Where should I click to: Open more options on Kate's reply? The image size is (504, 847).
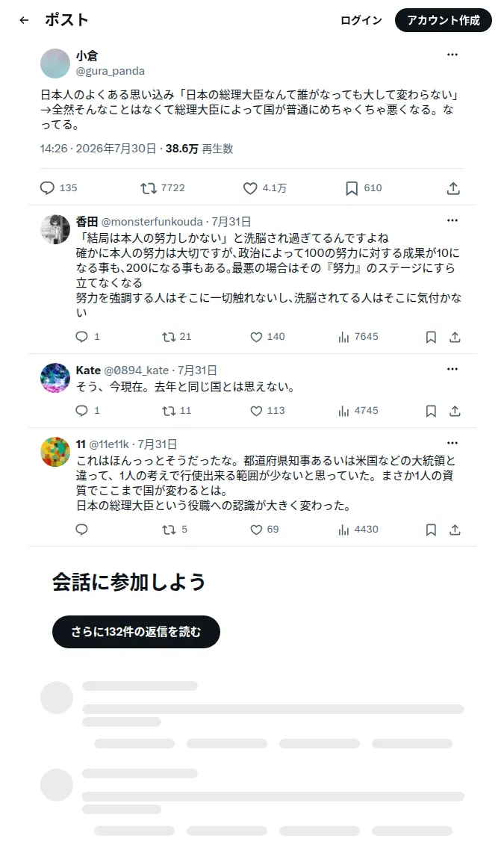tap(452, 369)
